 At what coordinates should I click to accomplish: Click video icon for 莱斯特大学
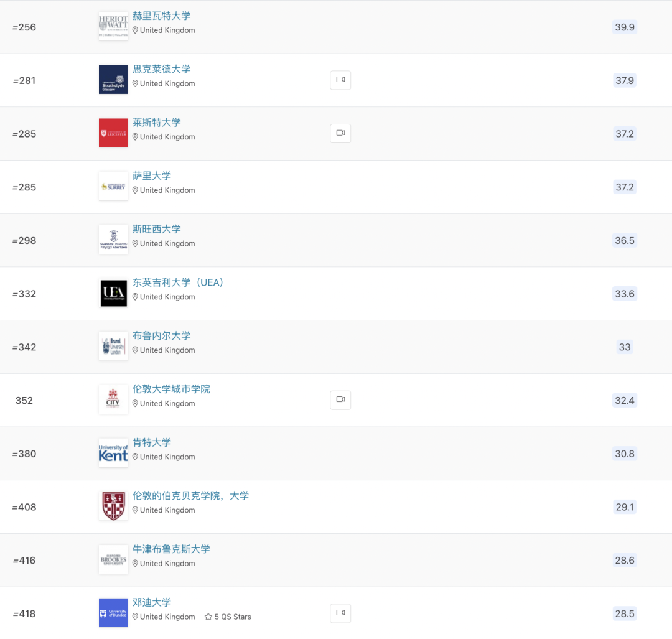click(x=340, y=133)
